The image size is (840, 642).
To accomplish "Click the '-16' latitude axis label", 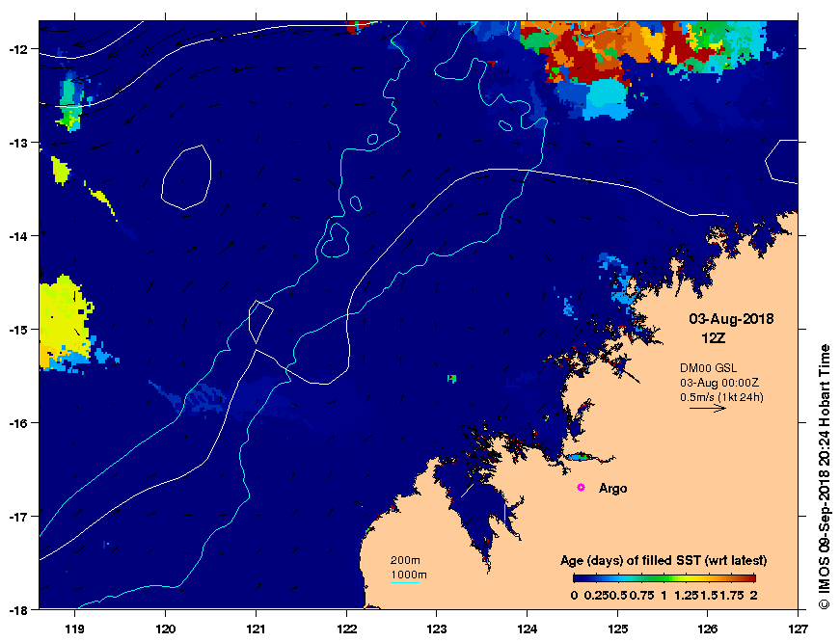I will coord(19,423).
